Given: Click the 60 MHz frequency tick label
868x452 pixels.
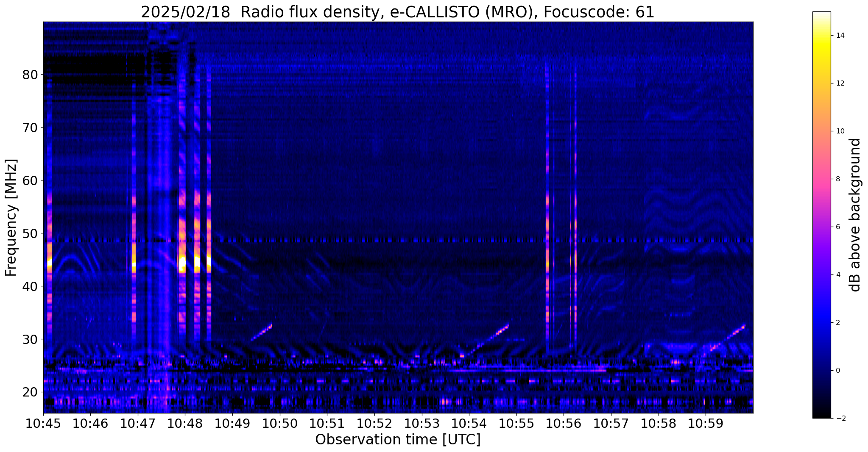Looking at the screenshot, I should pos(30,180).
